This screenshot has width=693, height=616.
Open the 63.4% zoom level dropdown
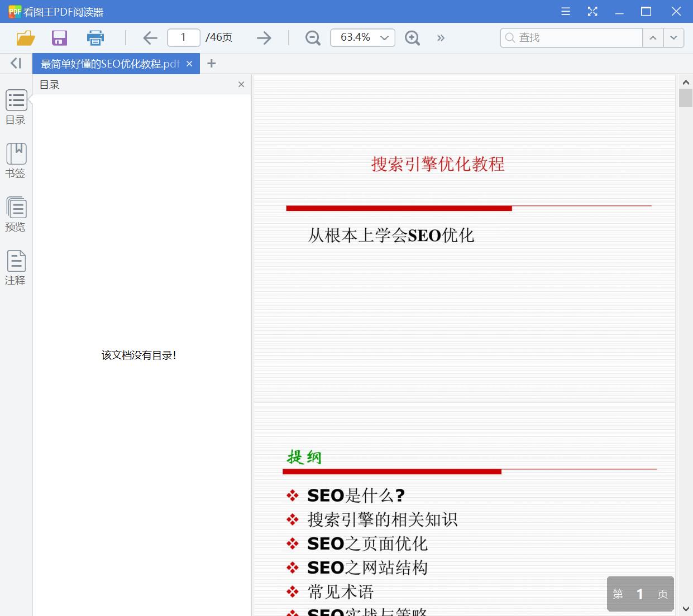(384, 38)
